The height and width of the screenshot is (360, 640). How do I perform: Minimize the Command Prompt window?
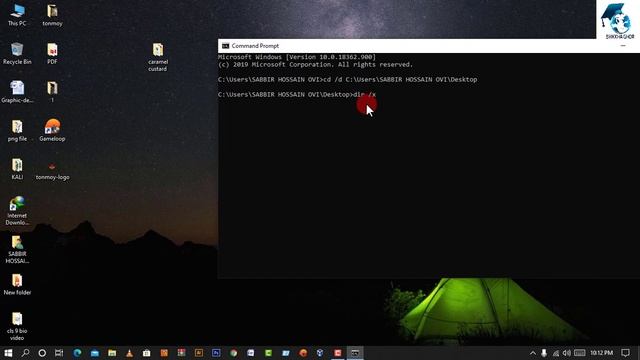pos(623,46)
